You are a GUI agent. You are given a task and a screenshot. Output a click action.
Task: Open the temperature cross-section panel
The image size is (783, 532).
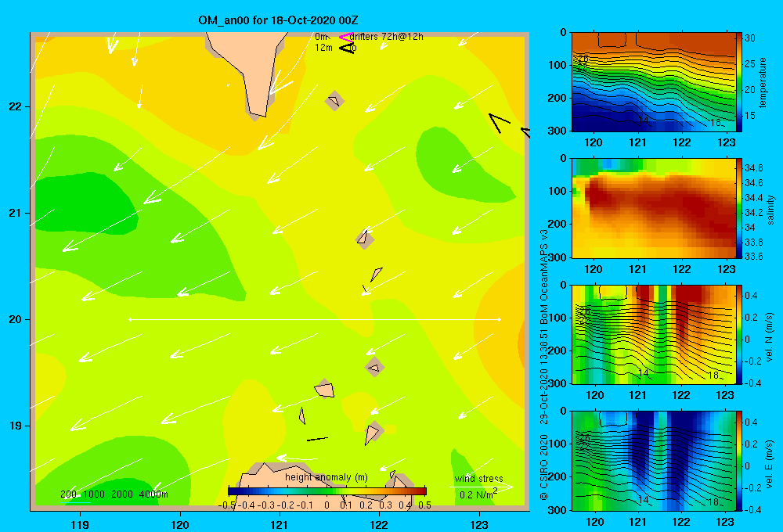(x=653, y=82)
